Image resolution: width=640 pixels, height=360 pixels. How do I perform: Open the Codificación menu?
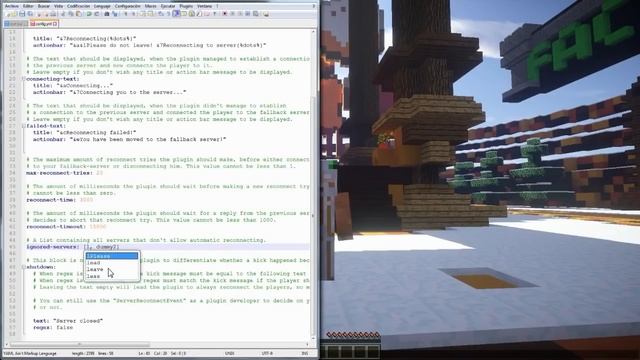(78, 6)
